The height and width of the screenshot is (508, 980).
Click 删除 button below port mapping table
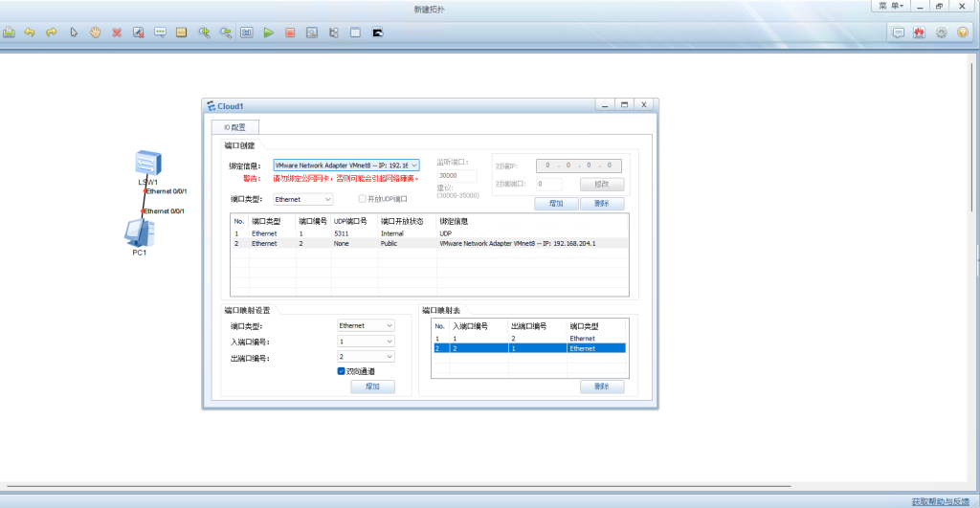point(601,387)
